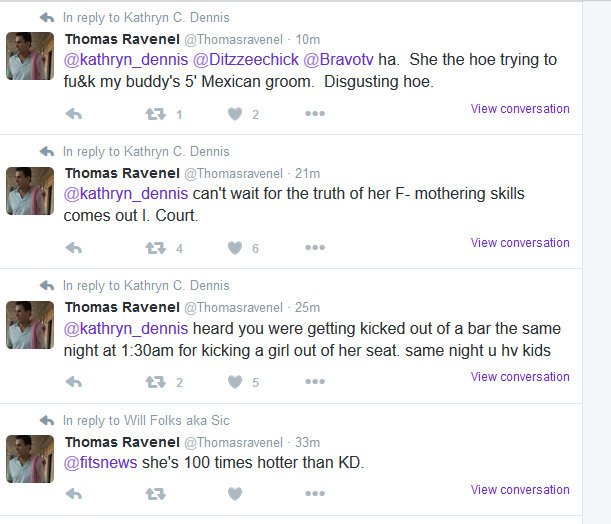This screenshot has height=524, width=611.
Task: Open more options on the 33m @fitsnews tweet
Action: coord(315,493)
